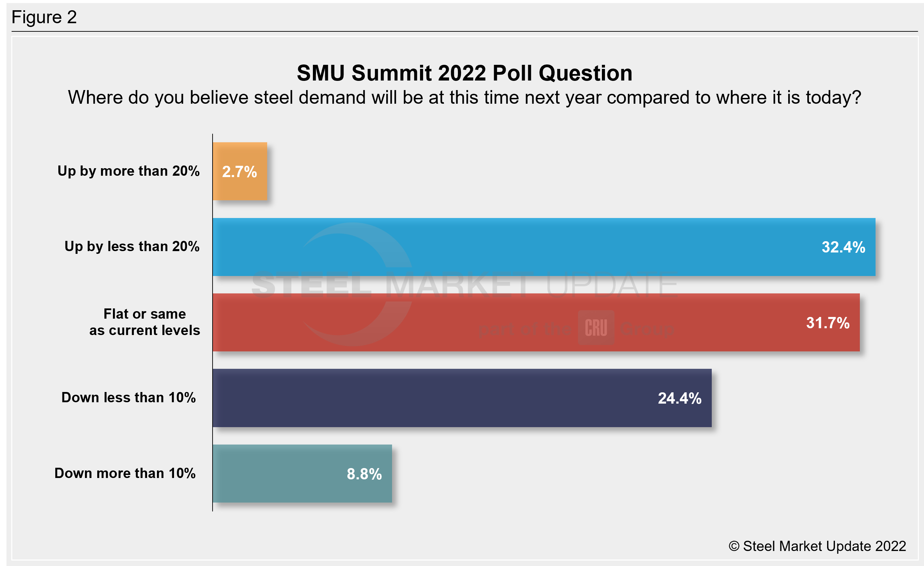The image size is (924, 566).
Task: Click the 'Up by less than 20%' label
Action: coord(132,247)
